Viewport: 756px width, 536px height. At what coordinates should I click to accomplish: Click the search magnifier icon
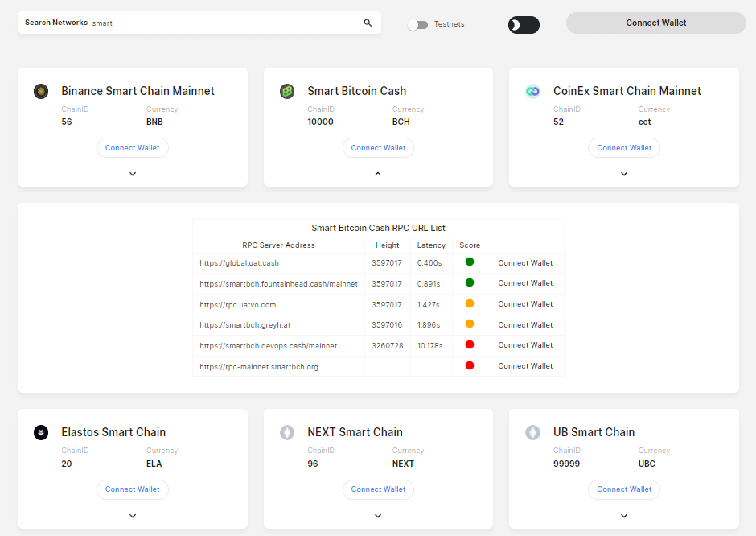368,23
